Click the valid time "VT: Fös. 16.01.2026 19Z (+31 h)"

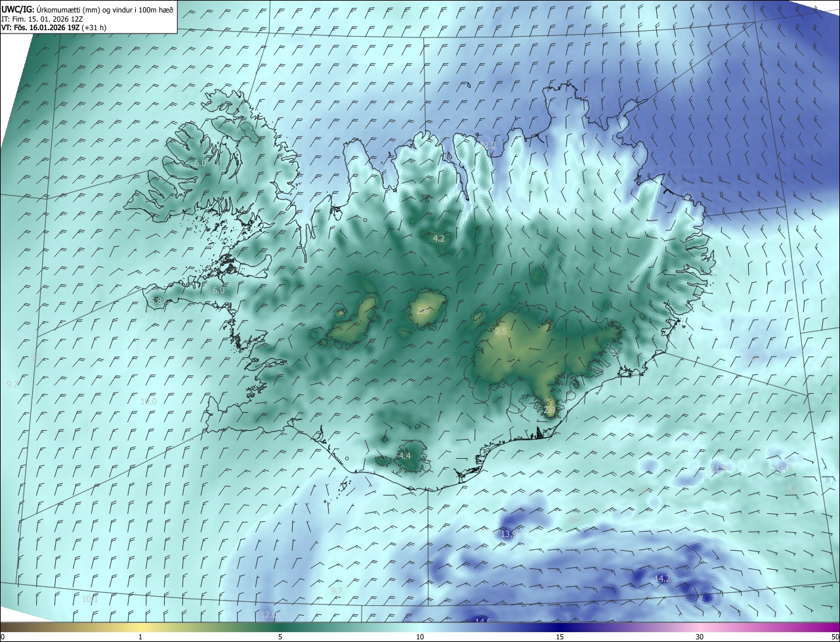[54, 28]
